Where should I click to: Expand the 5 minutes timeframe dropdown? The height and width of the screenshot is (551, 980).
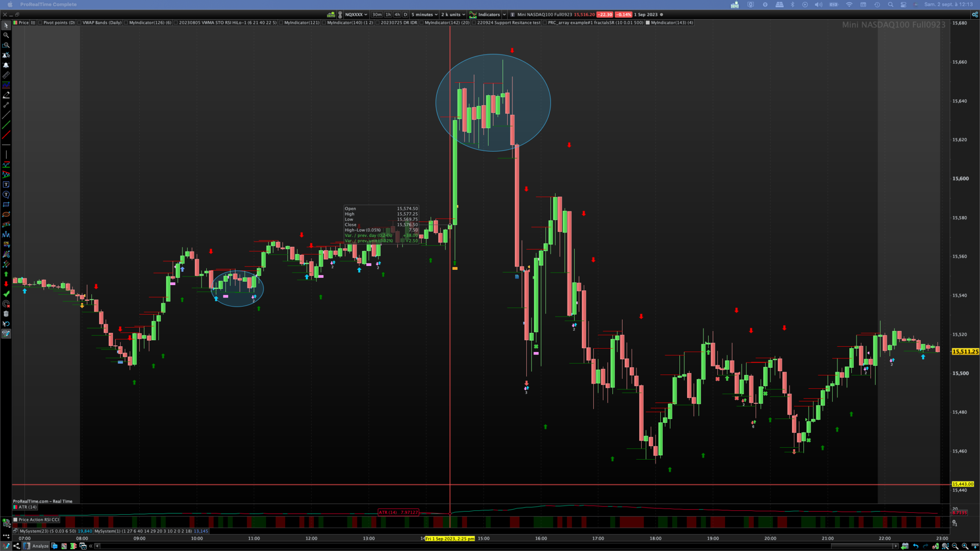pos(424,14)
